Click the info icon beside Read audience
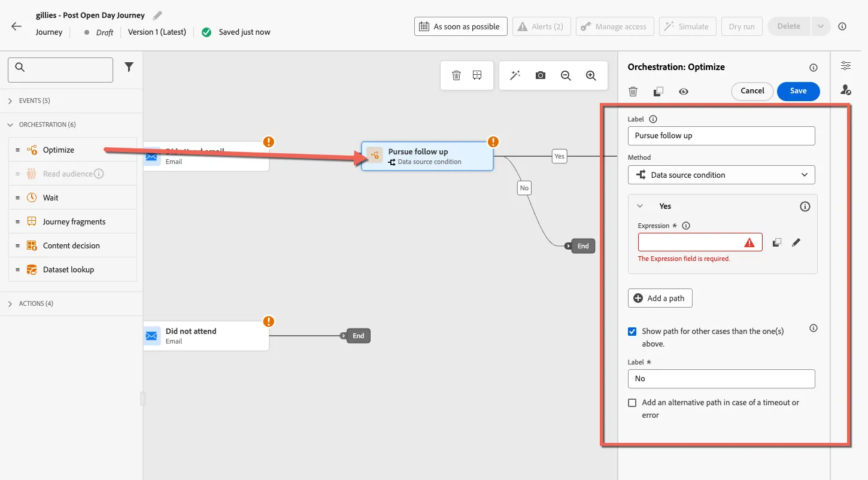 [99, 174]
